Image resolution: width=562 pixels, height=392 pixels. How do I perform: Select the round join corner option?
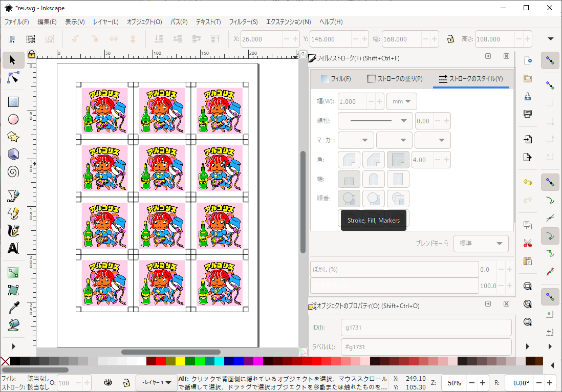click(349, 160)
